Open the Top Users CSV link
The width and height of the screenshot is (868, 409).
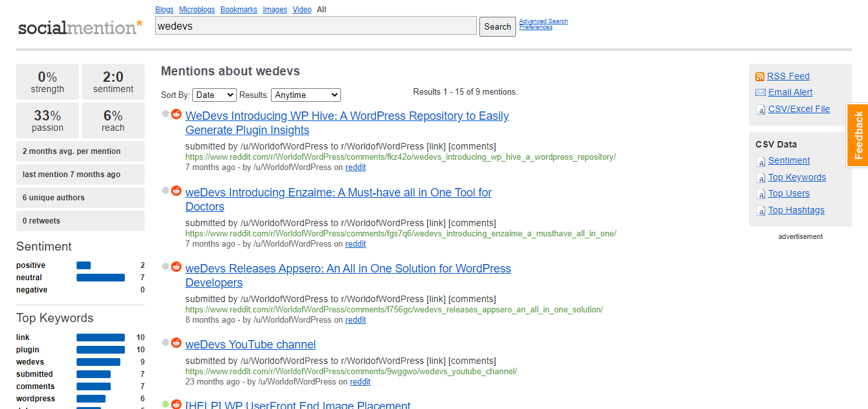[x=789, y=194]
